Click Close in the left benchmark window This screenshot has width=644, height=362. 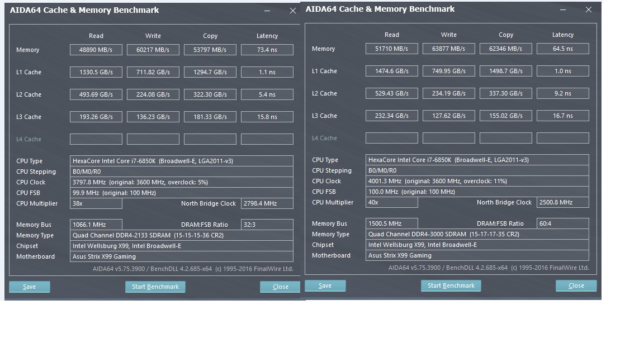click(x=280, y=287)
